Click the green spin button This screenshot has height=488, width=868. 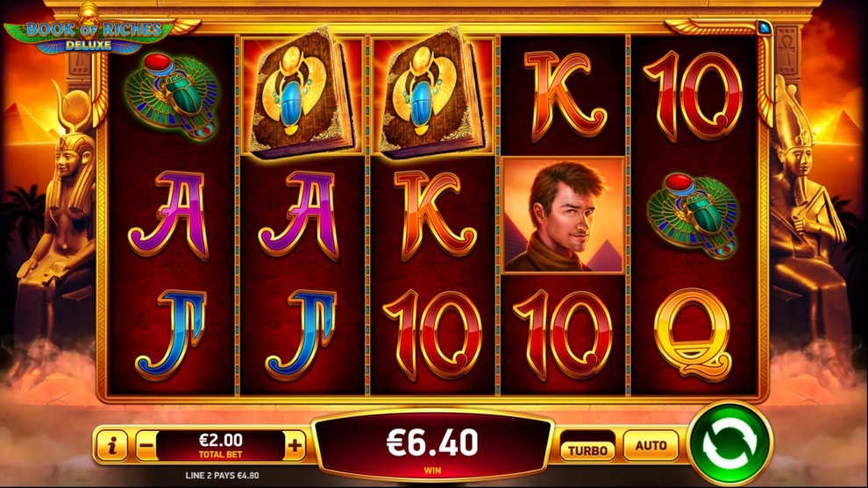point(729,443)
